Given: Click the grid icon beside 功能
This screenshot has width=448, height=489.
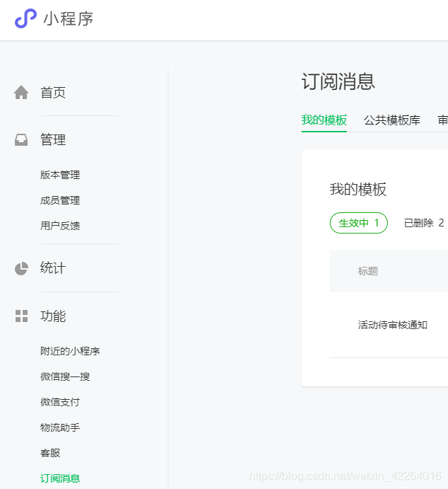Looking at the screenshot, I should tap(21, 316).
